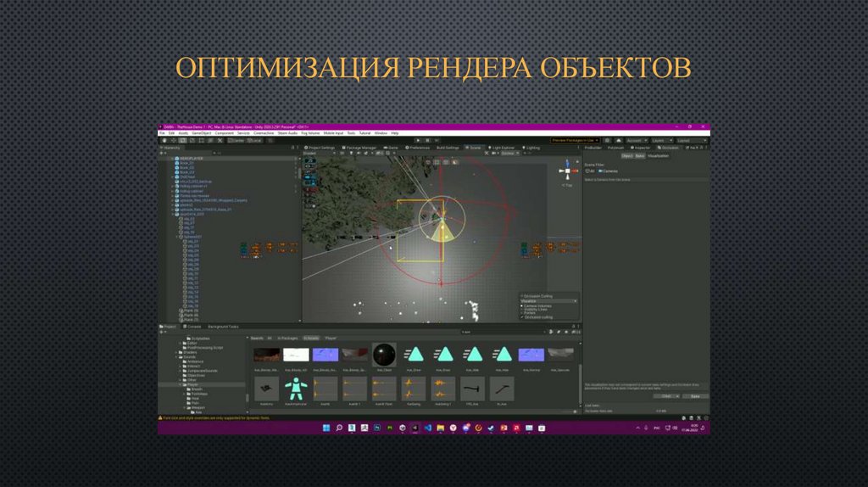Select Book_01 in the Hierarchy

pyautogui.click(x=186, y=163)
